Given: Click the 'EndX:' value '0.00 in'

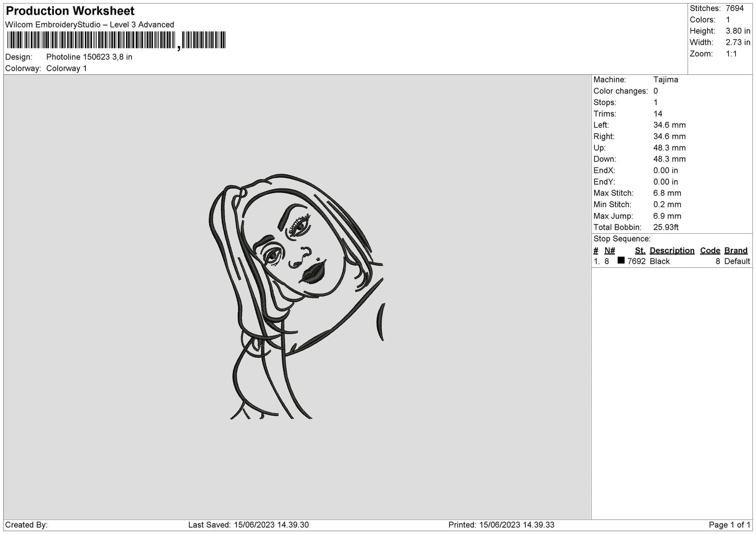Looking at the screenshot, I should click(665, 171).
